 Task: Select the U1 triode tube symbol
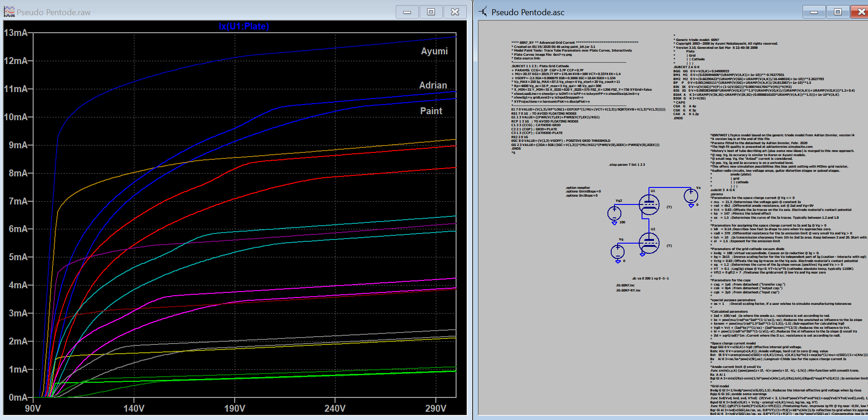pos(649,205)
